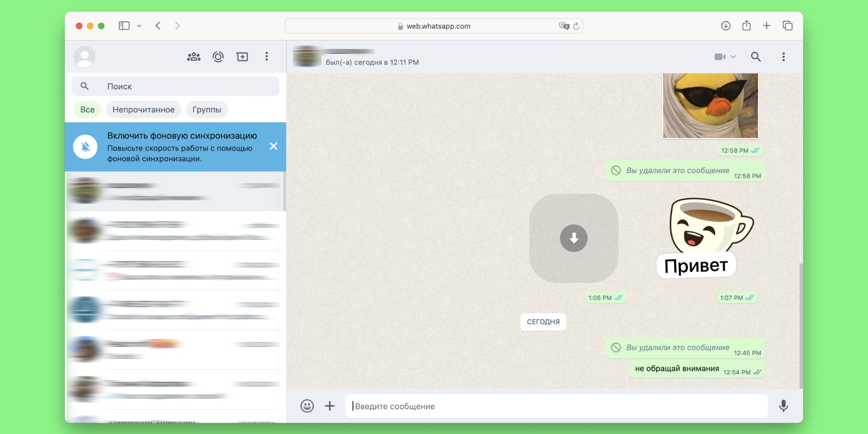Start video call with camera icon
Screen dimensions: 868x434
(x=720, y=57)
